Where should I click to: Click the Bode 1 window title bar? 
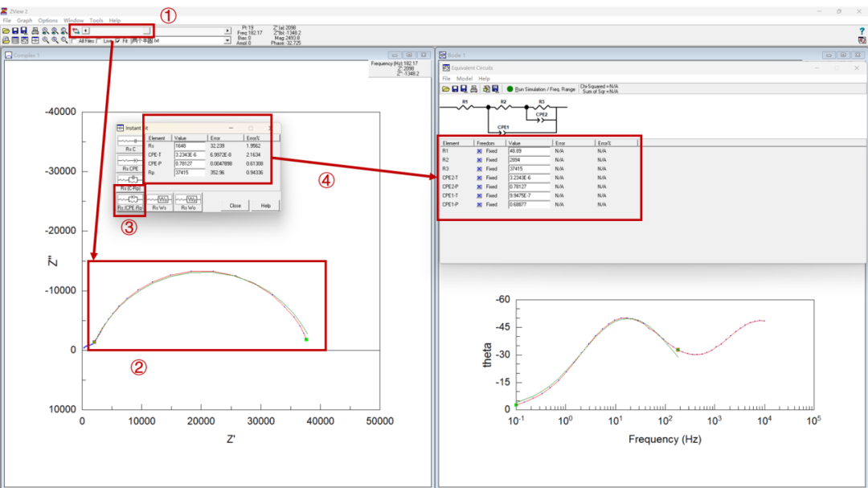652,55
